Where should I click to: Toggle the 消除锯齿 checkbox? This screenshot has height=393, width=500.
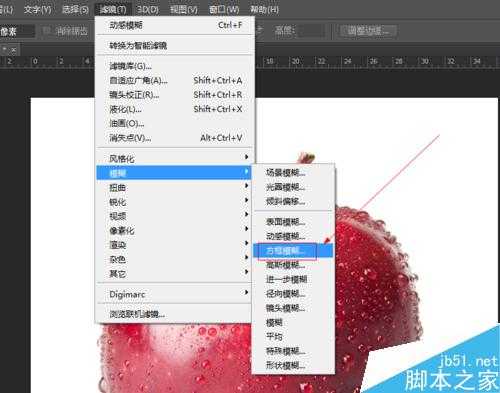coord(47,31)
